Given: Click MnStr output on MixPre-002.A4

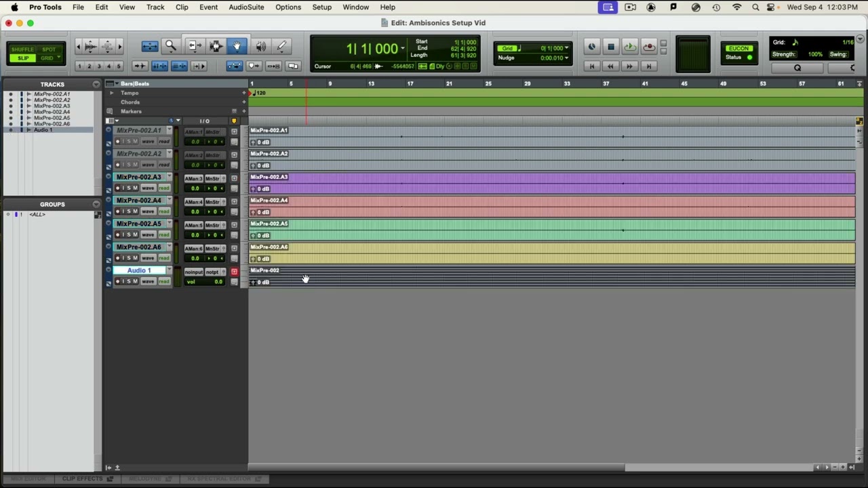Looking at the screenshot, I should 214,202.
